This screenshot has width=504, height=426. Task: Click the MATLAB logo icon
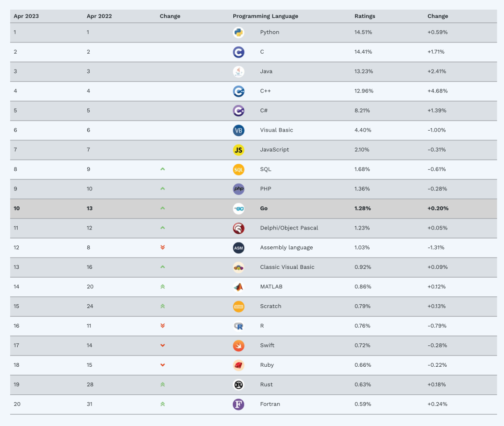tap(238, 287)
